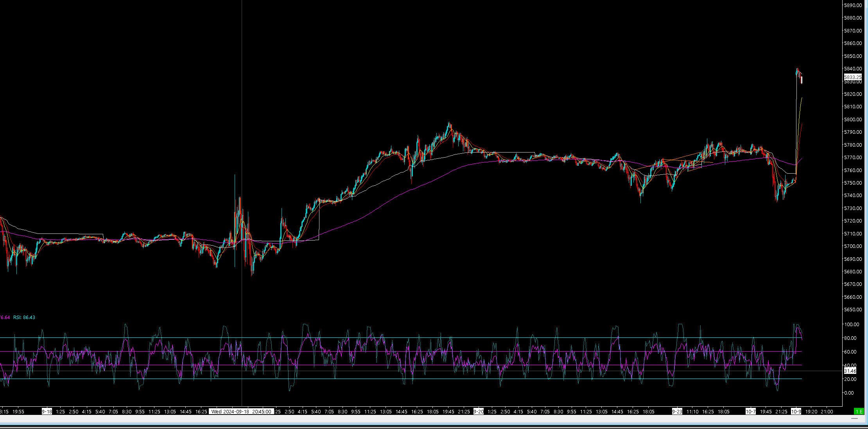Select the 10-9 date marker on time axis
868x429 pixels.
[x=796, y=411]
